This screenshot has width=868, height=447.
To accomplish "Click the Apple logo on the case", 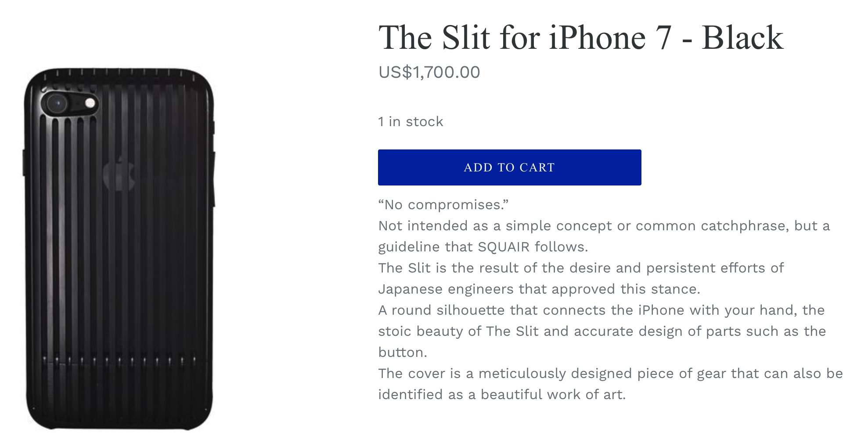I will 119,173.
